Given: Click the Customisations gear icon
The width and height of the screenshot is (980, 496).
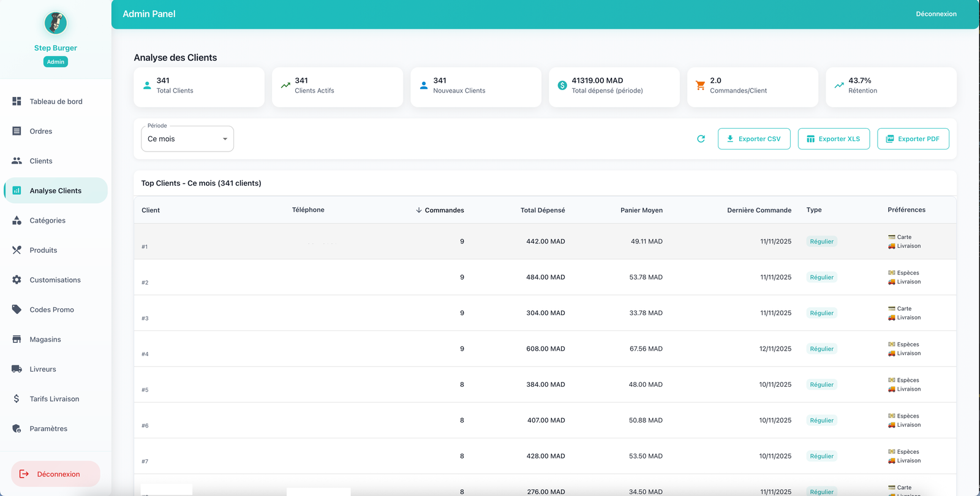Looking at the screenshot, I should [x=17, y=280].
